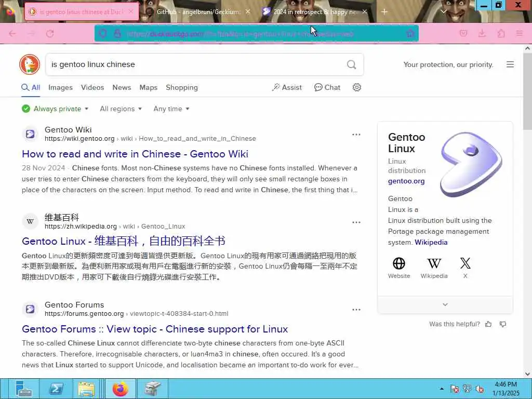Click thumbs up on Was this helpful
Viewport: 532px width, 399px height.
click(x=488, y=324)
